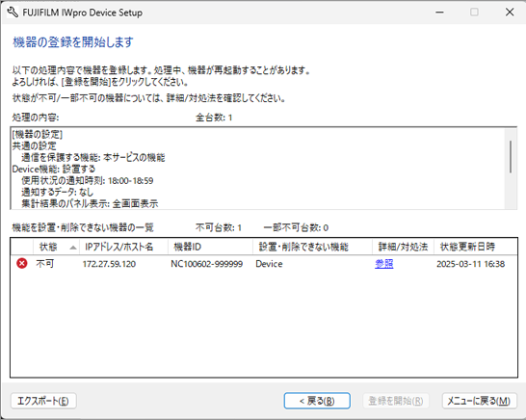The width and height of the screenshot is (526, 420).
Task: Click the [機器の設定] line
Action: coord(38,135)
